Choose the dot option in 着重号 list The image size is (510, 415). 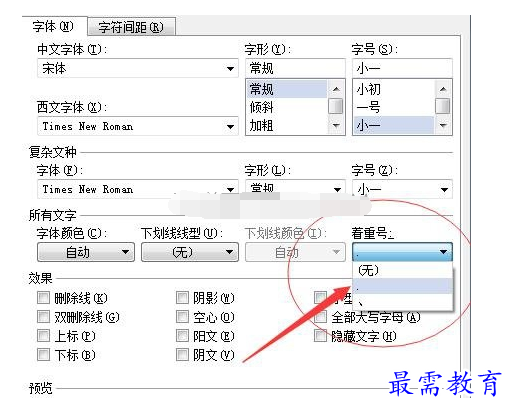[402, 286]
